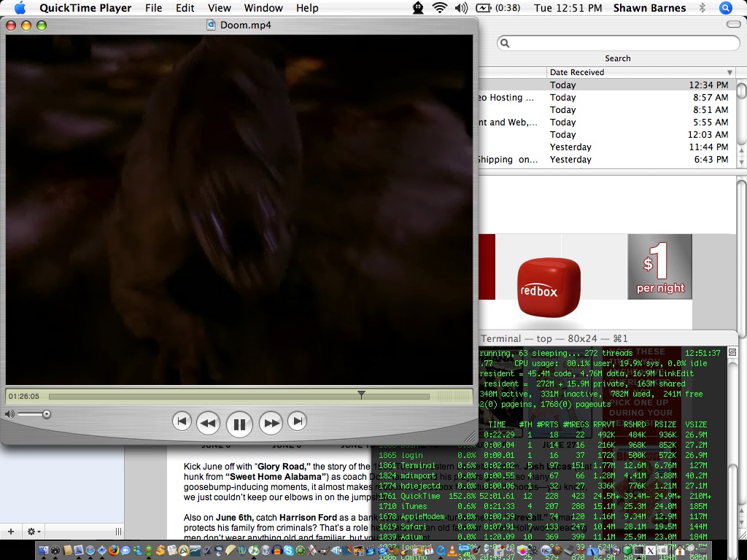
Task: Click the Tue 12:51 PM clock
Action: [x=568, y=8]
